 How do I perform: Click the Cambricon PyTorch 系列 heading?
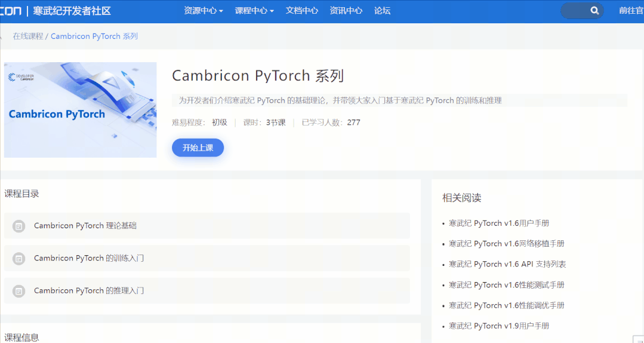coord(257,76)
